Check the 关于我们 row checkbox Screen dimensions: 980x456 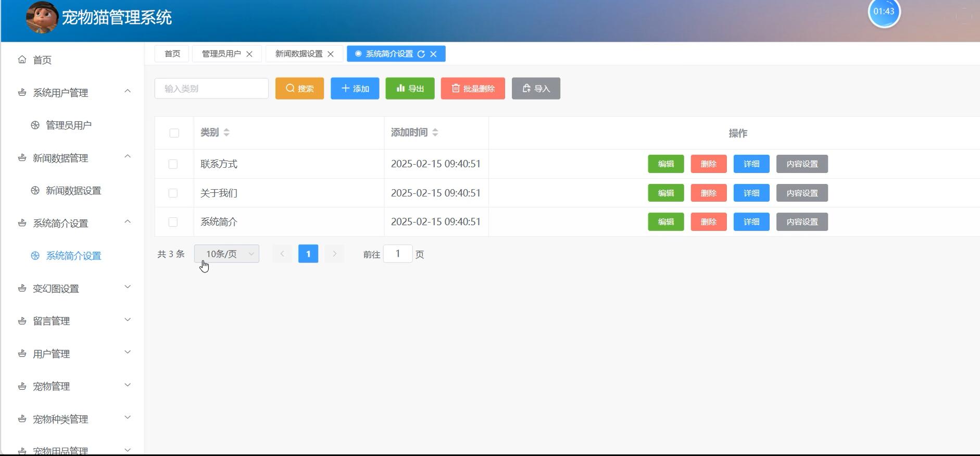click(173, 193)
